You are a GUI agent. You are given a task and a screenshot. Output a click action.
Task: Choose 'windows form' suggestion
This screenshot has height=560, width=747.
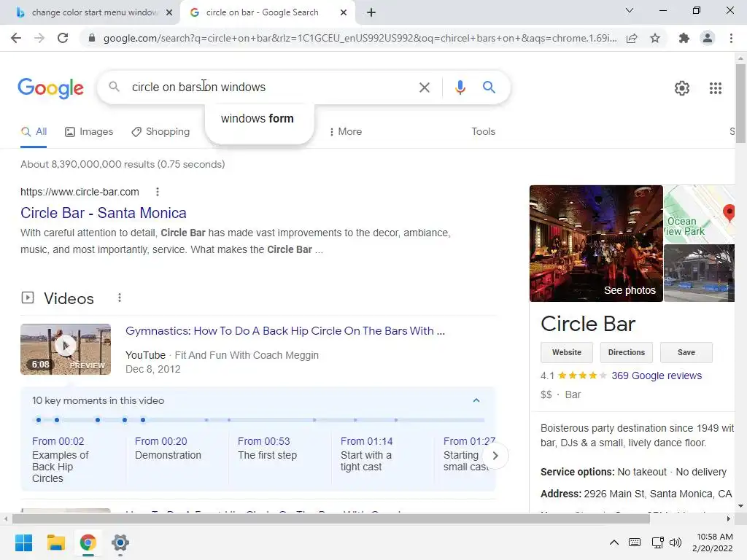coord(258,119)
